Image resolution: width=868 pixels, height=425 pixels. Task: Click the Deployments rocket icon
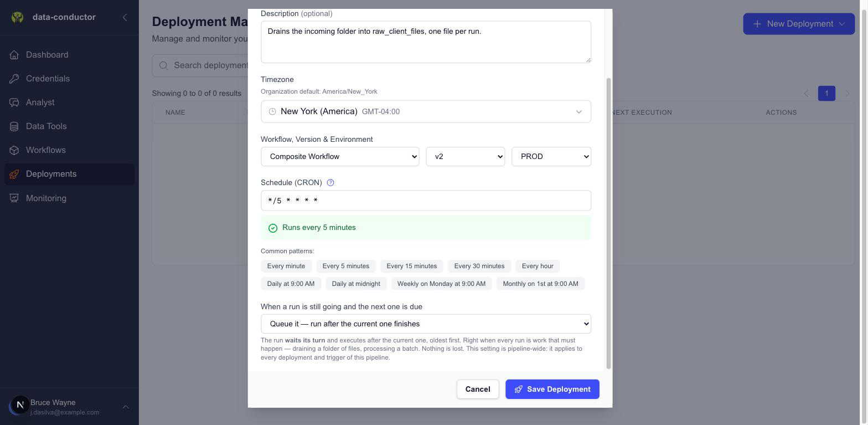pos(14,174)
